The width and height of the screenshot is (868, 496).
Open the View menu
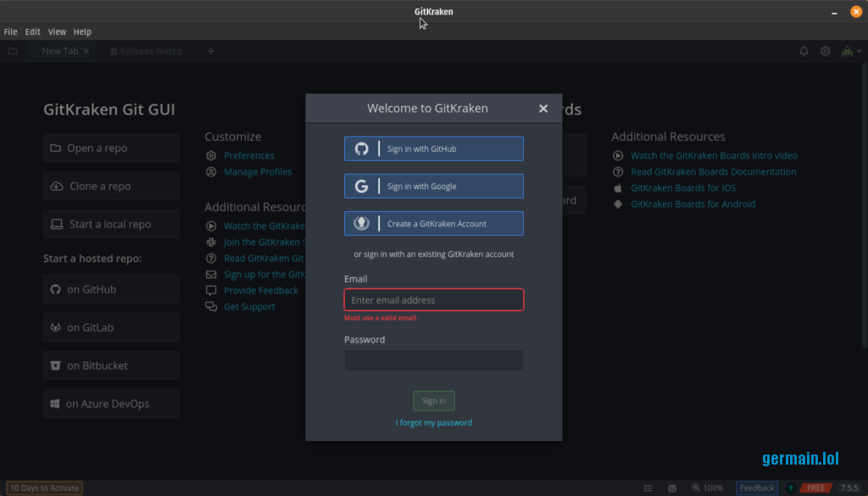(x=57, y=31)
